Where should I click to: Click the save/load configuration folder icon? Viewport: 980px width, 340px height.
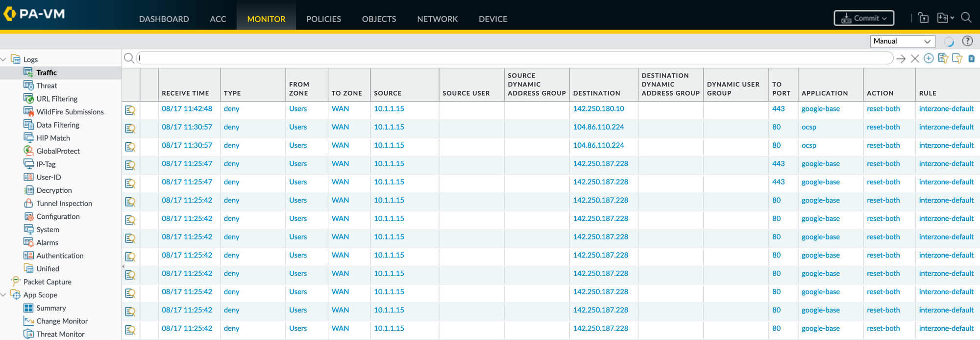(943, 18)
